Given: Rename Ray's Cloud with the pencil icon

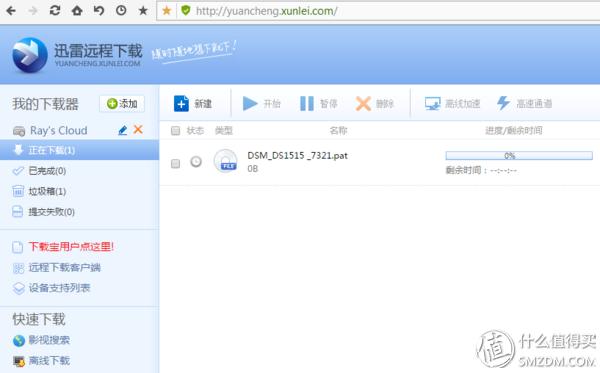Looking at the screenshot, I should tap(122, 130).
